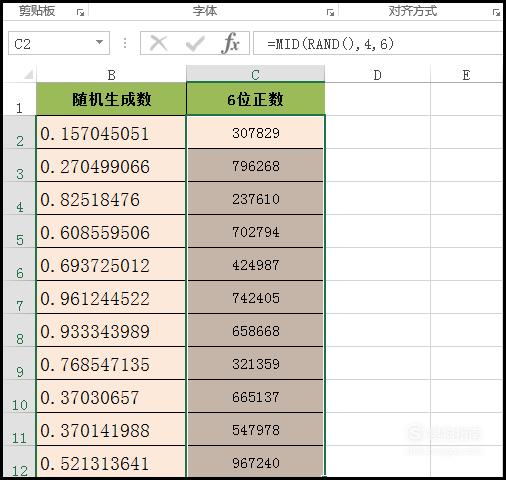This screenshot has width=506, height=480.
Task: Click the header cell 随机生成数
Action: [x=111, y=99]
